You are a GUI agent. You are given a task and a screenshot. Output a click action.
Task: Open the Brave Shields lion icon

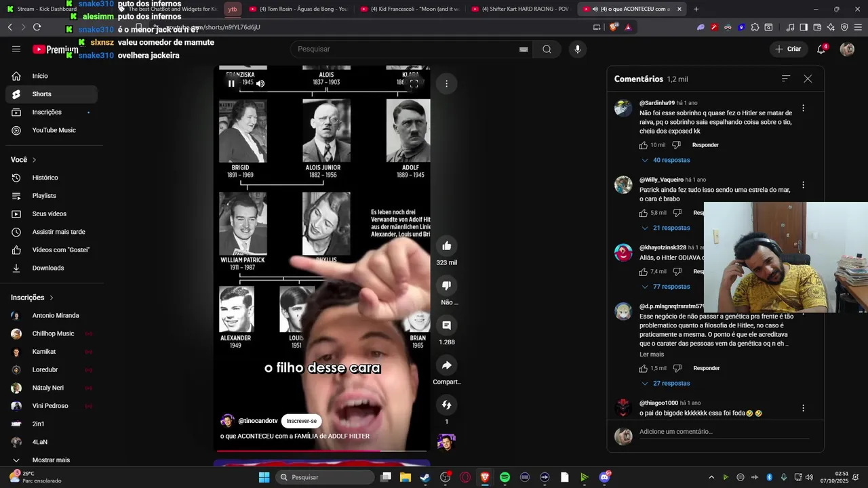(613, 27)
